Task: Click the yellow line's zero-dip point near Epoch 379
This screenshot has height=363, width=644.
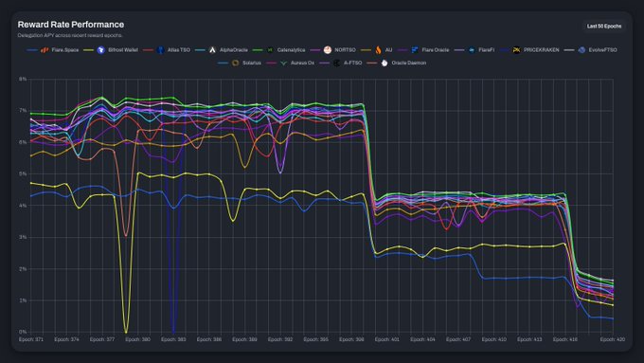Action: (x=126, y=332)
